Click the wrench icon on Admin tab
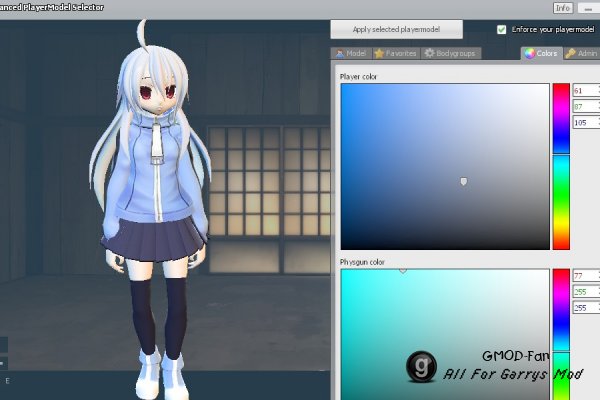This screenshot has height=400, width=600. [571, 53]
